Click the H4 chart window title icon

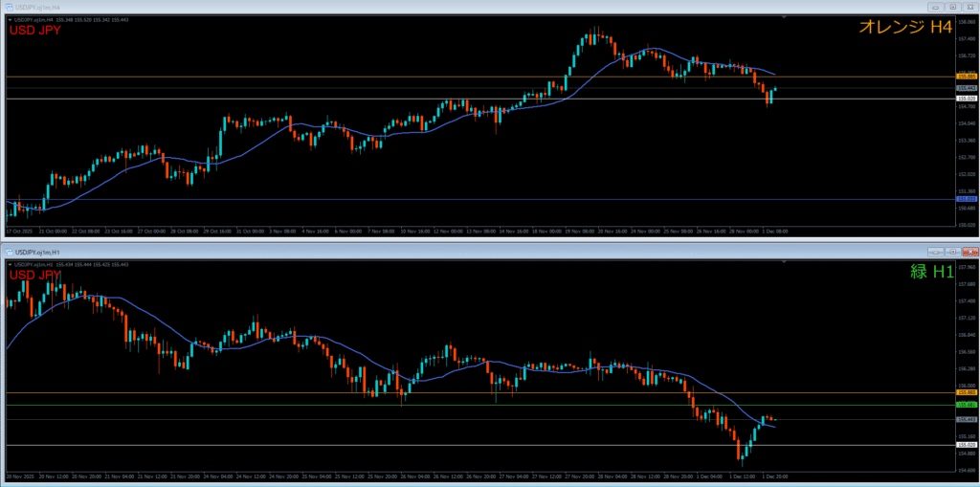point(8,7)
